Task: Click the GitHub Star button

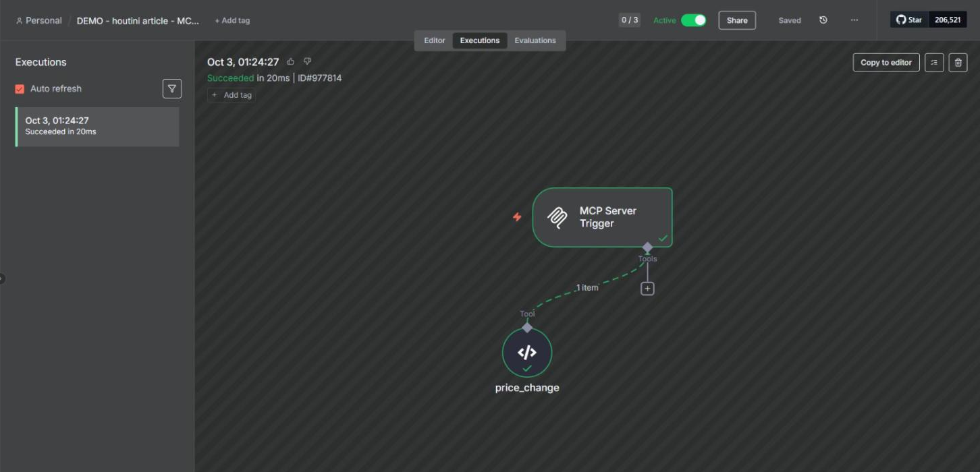Action: (x=910, y=20)
